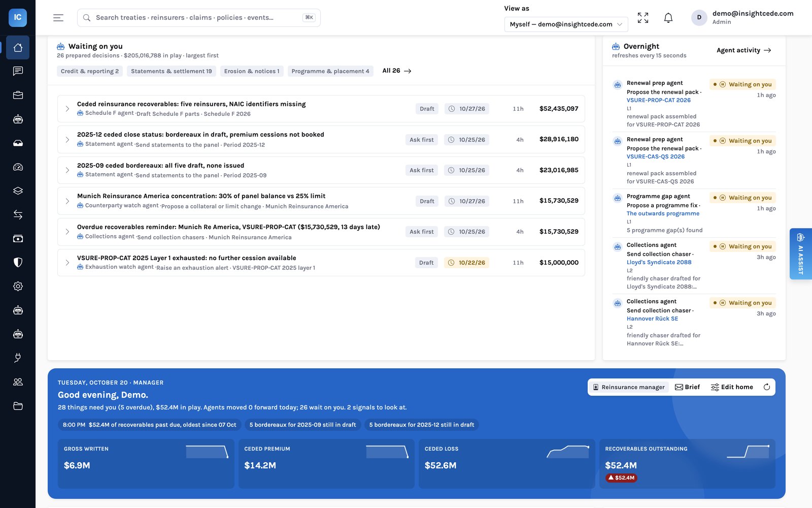Open the Agent activity link
This screenshot has width=812, height=508.
(744, 50)
